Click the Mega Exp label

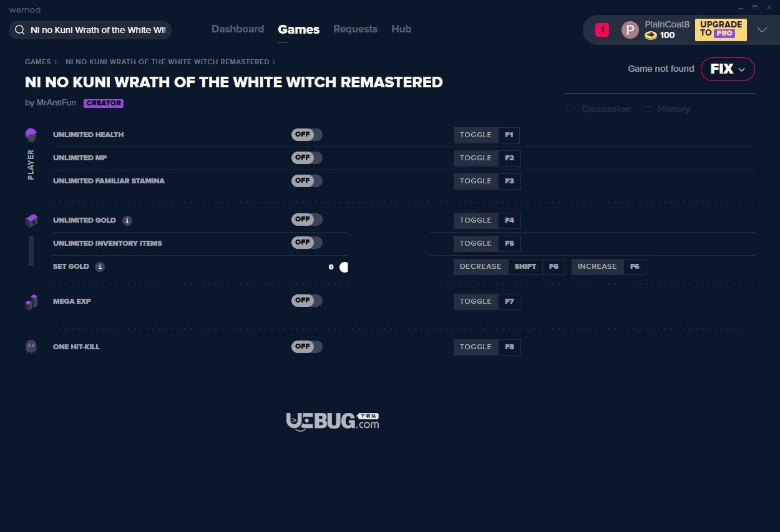click(x=72, y=301)
